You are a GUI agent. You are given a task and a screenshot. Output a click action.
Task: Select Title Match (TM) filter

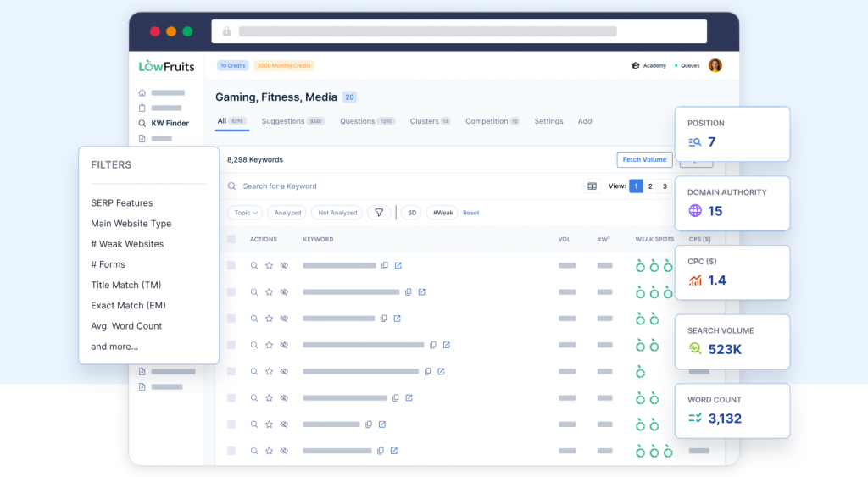tap(126, 285)
